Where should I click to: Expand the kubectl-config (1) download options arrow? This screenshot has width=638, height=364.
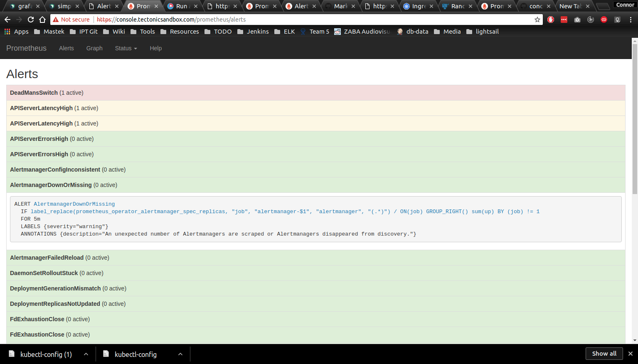[86, 354]
